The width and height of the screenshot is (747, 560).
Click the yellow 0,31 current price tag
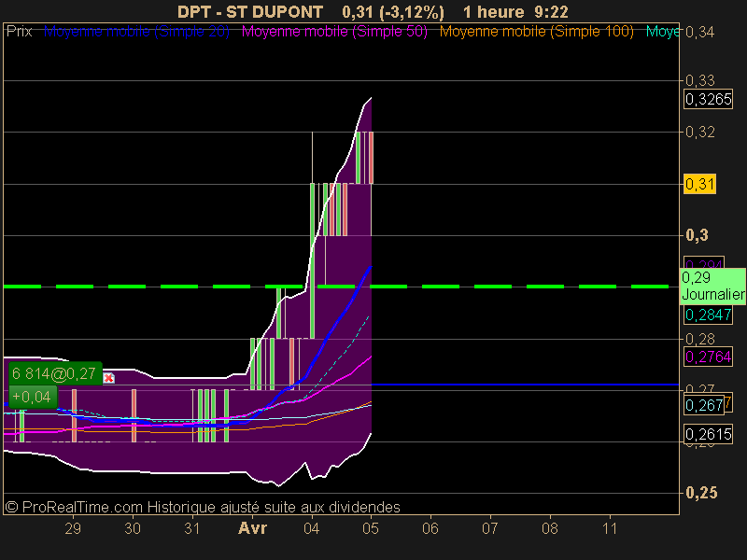coord(699,184)
